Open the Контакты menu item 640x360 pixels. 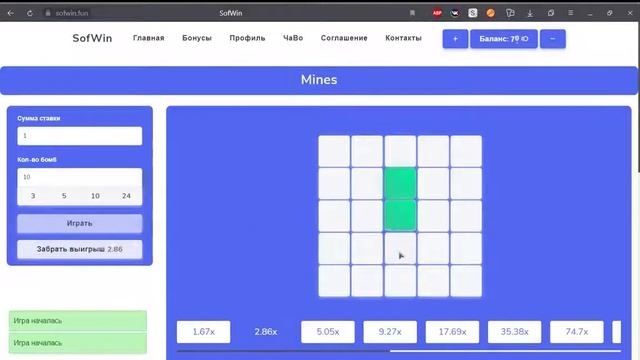pos(403,38)
